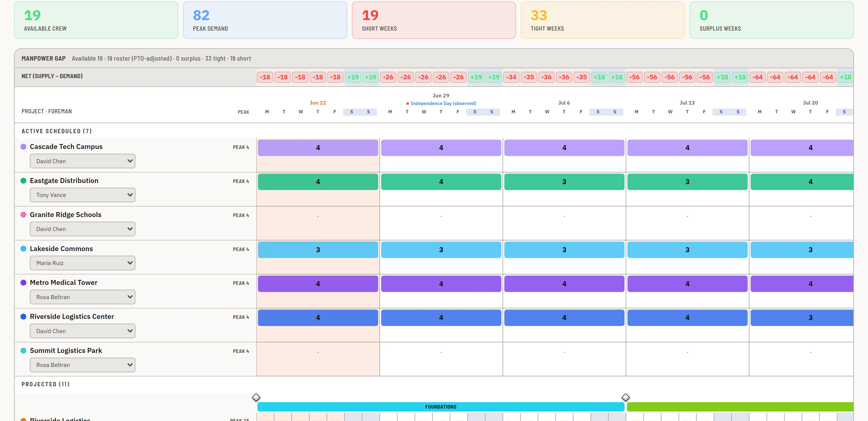
Task: Click the first milestone diamond above Foundations bar
Action: tap(256, 397)
